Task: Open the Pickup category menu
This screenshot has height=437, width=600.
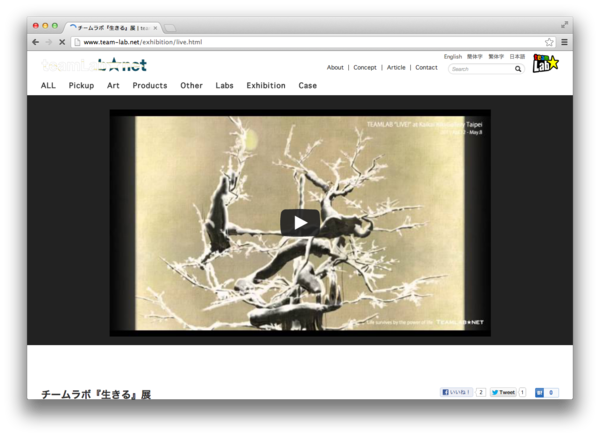Action: tap(81, 85)
